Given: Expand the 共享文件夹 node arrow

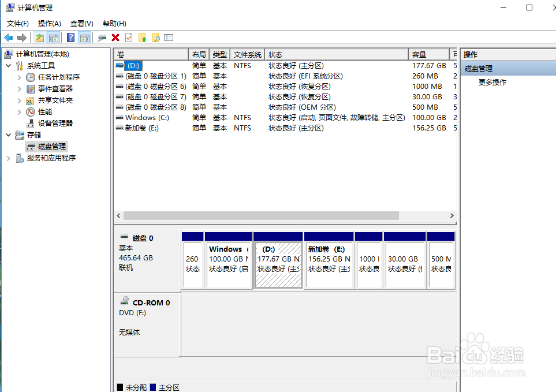Looking at the screenshot, I should [x=20, y=100].
